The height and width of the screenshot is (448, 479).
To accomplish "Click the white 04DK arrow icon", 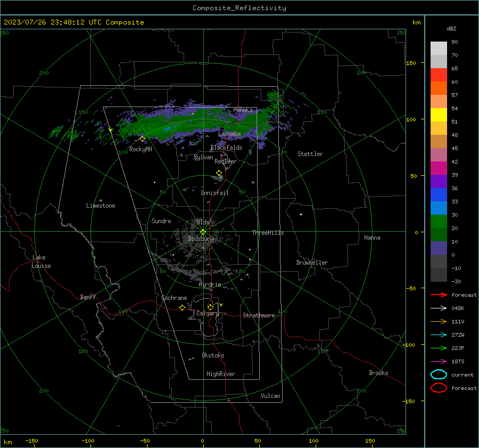I will click(x=439, y=308).
